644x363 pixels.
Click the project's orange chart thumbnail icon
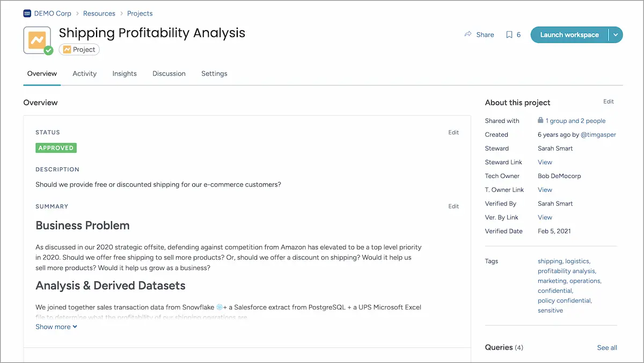coord(37,39)
